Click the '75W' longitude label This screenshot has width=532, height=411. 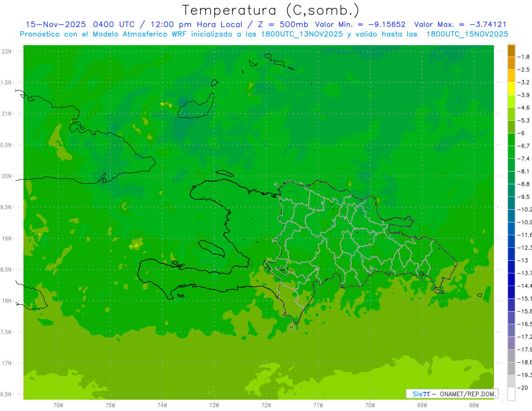(x=110, y=405)
